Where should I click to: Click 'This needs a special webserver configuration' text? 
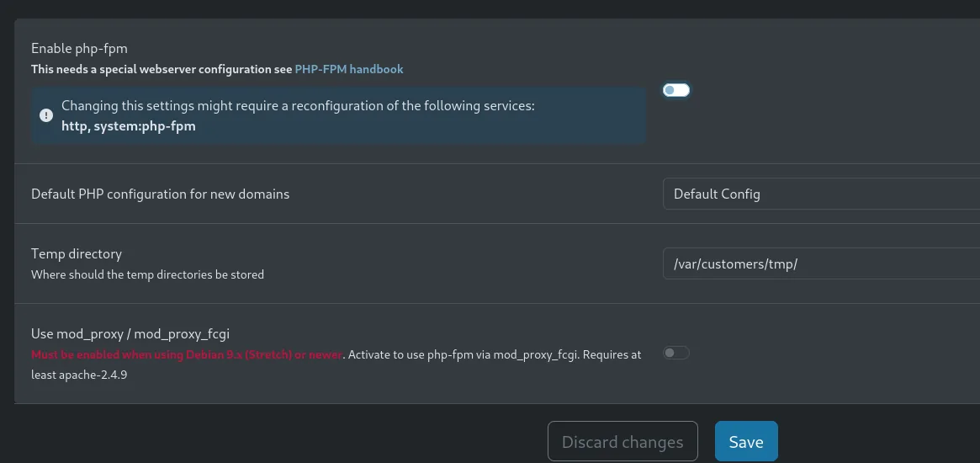point(162,69)
